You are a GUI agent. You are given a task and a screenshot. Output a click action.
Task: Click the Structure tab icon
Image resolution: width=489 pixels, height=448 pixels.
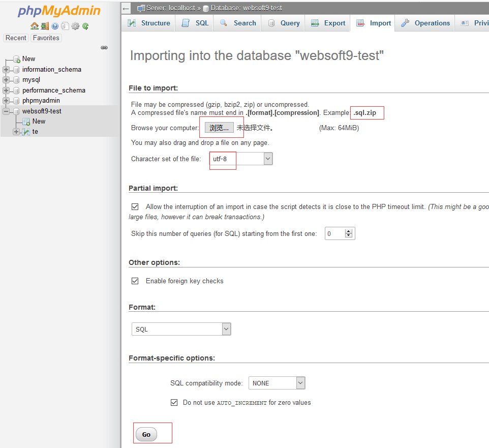132,23
